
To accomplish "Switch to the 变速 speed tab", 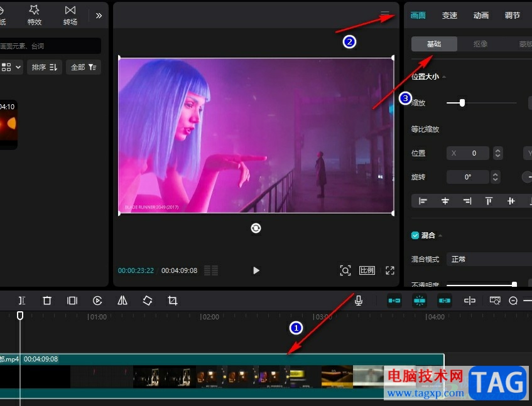I will [450, 15].
